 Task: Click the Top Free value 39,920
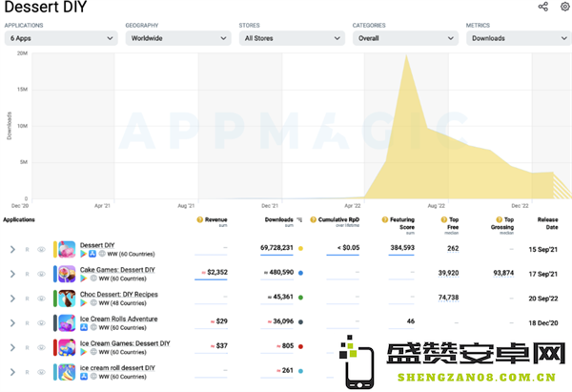[x=448, y=273]
